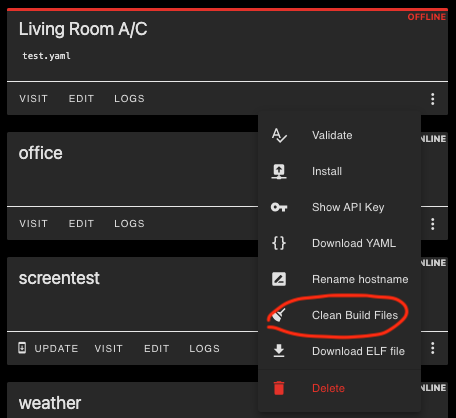Image resolution: width=456 pixels, height=418 pixels.
Task: Click EDIT on Living Room A/C card
Action: [x=81, y=99]
